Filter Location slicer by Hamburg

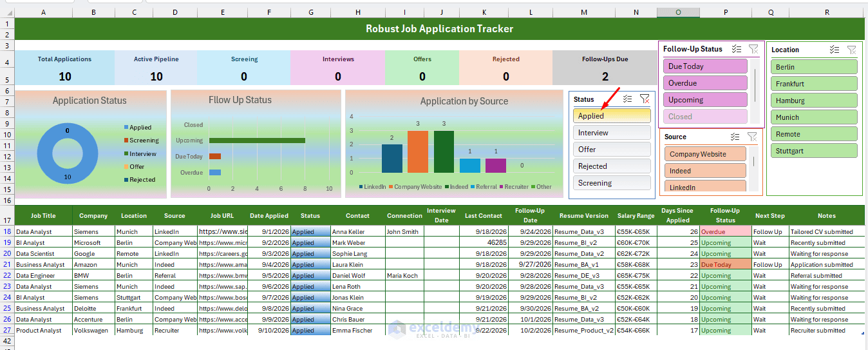coord(814,101)
